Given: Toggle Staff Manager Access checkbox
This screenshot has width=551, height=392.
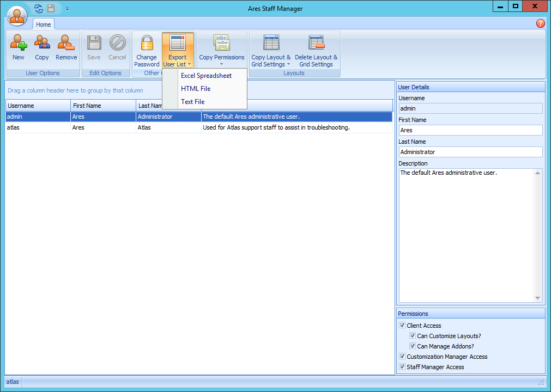Looking at the screenshot, I should tap(402, 367).
